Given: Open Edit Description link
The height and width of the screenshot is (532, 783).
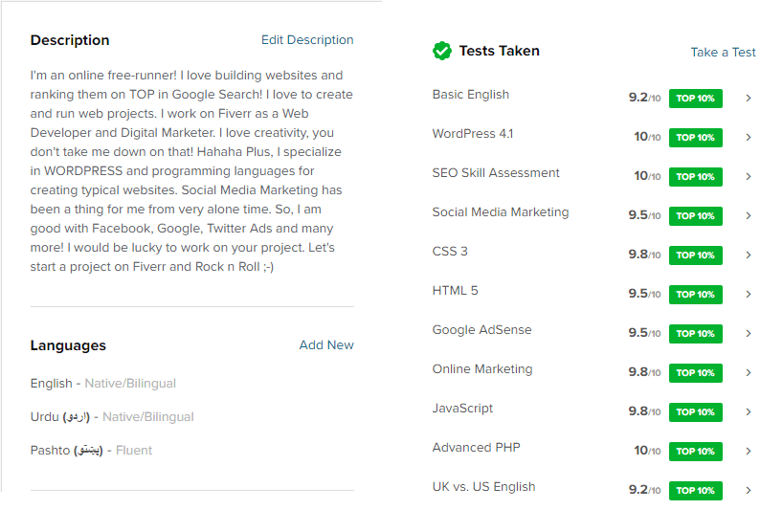Looking at the screenshot, I should pyautogui.click(x=307, y=40).
